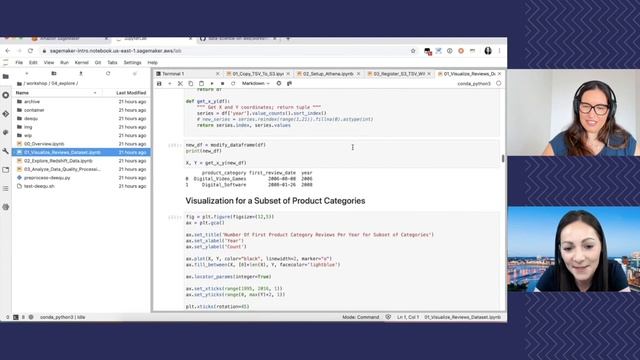Click the breadcrumb root folder icon
Image resolution: width=640 pixels, height=360 pixels.
pyautogui.click(x=19, y=84)
